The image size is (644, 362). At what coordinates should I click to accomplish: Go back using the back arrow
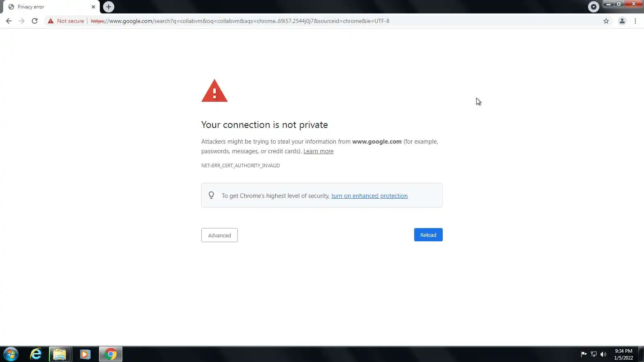coord(9,21)
